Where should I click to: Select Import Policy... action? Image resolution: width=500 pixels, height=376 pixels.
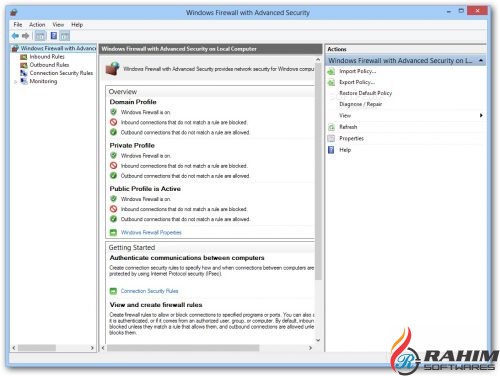(358, 71)
